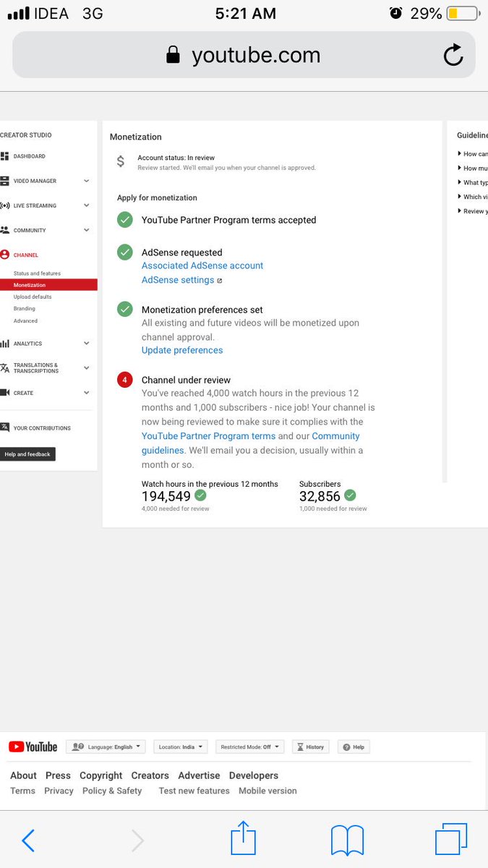Click green check beside Monetization preferences set
This screenshot has height=868, width=488.
coord(125,309)
